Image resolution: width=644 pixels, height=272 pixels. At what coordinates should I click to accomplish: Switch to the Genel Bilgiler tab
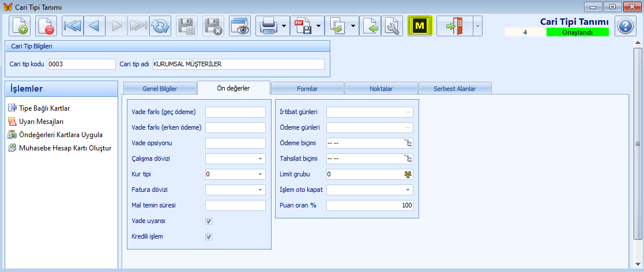point(159,89)
